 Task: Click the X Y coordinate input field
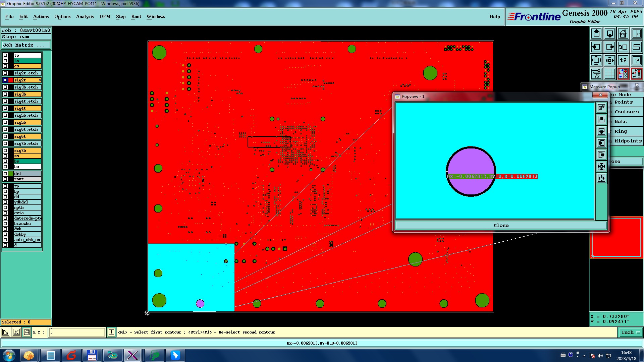tap(77, 333)
